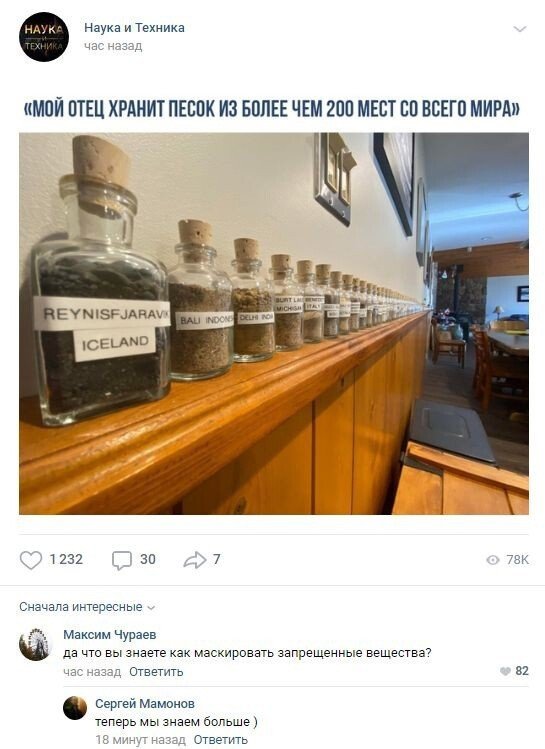This screenshot has height=749, width=545.
Task: Click the like count 1 232
Action: 66,559
